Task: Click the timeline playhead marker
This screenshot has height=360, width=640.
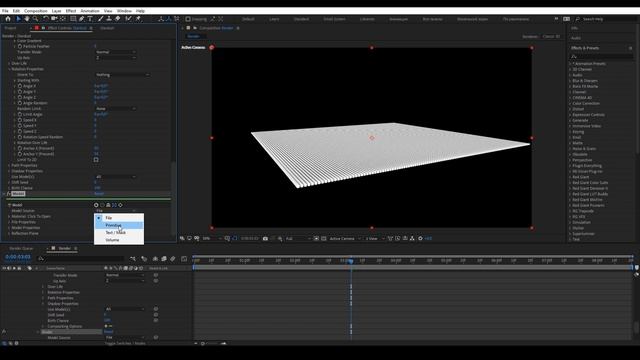Action: [351, 261]
